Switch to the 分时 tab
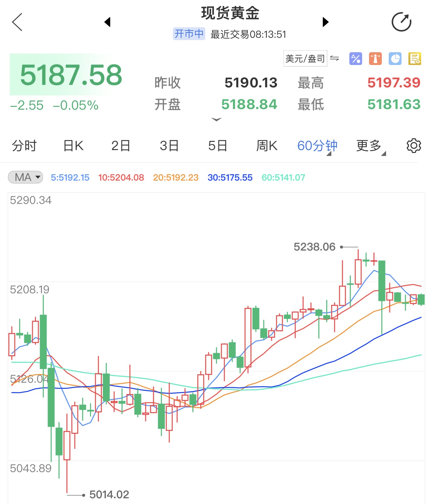This screenshot has width=433, height=504. (x=24, y=146)
